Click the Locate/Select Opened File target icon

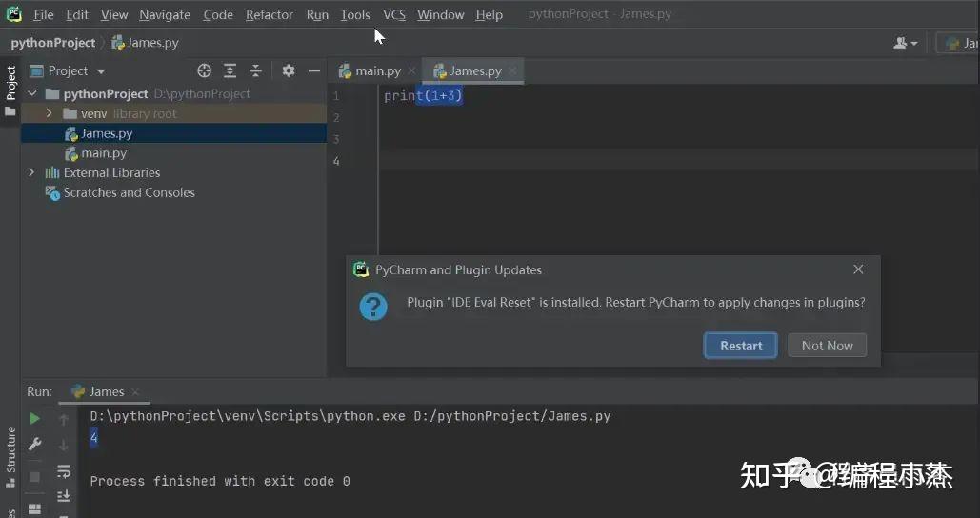pyautogui.click(x=205, y=70)
